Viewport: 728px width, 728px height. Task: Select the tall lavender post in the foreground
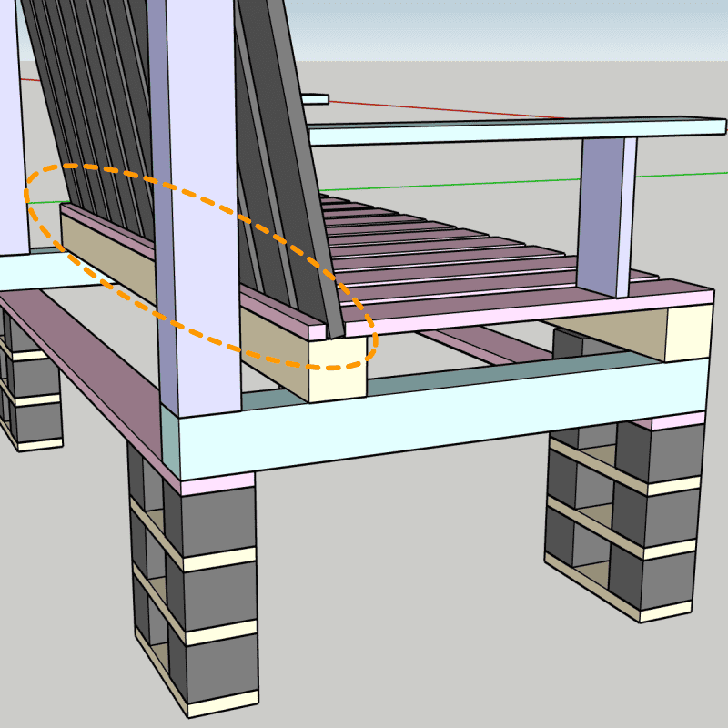(x=199, y=209)
